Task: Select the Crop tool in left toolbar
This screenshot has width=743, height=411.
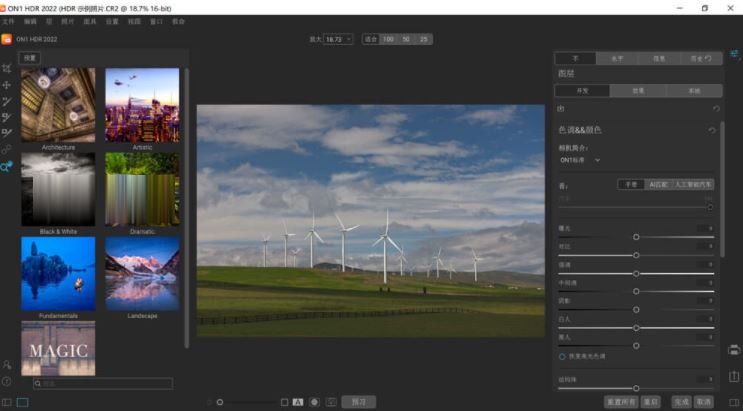Action: click(x=7, y=69)
